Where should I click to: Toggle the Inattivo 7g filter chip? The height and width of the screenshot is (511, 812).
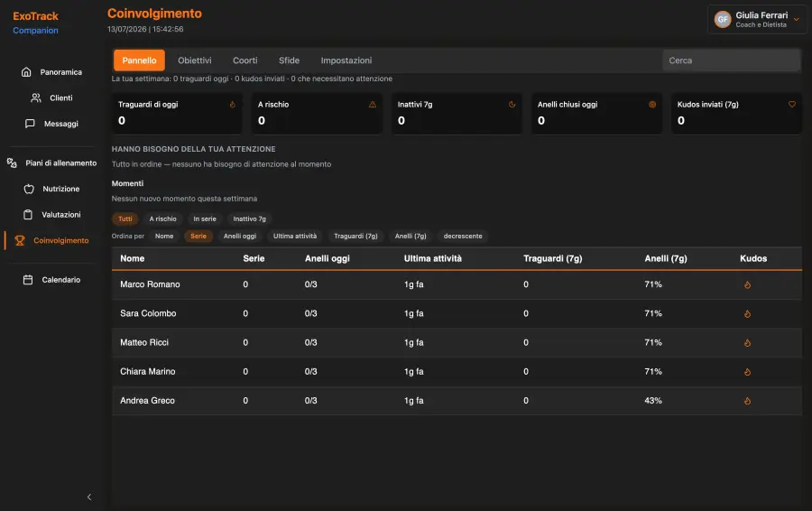(249, 218)
